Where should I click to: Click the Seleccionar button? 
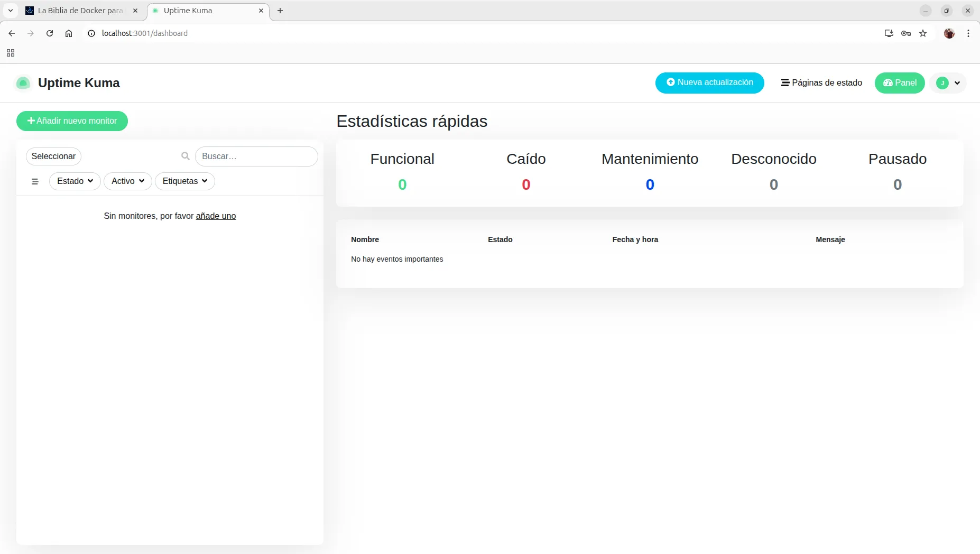tap(53, 156)
